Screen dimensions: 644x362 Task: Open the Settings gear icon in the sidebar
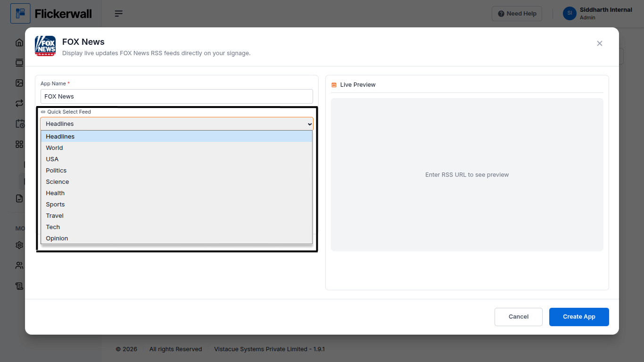coord(19,245)
